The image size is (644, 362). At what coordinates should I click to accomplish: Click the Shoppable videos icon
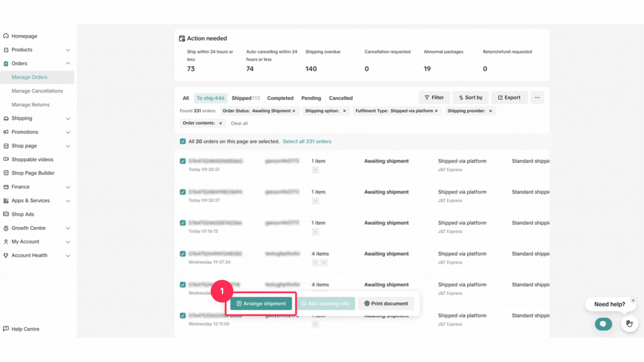6,159
